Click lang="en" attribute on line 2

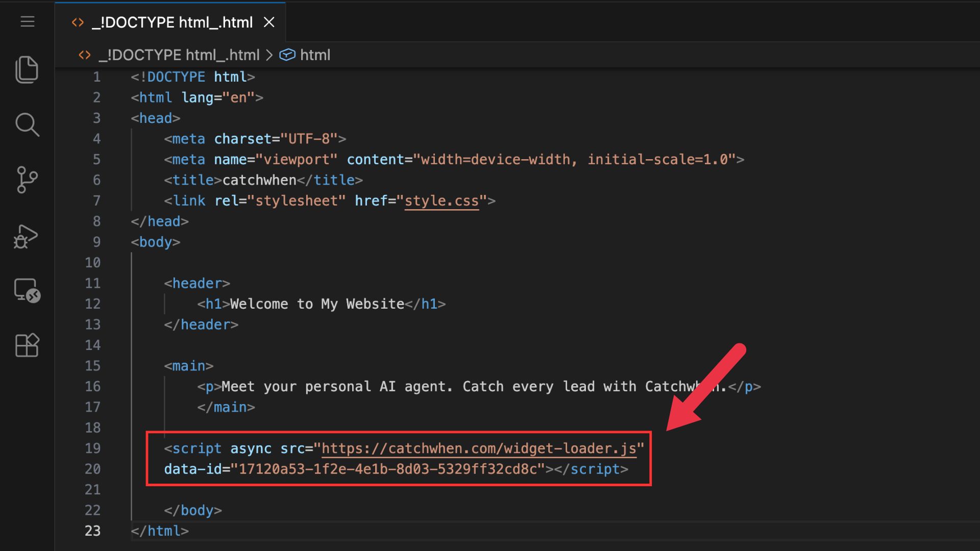coord(218,97)
